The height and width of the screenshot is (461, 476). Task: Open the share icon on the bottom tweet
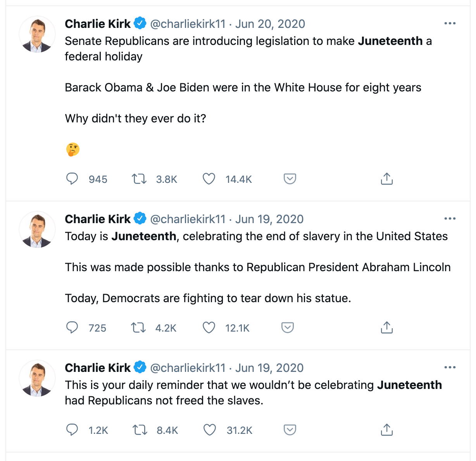[386, 430]
